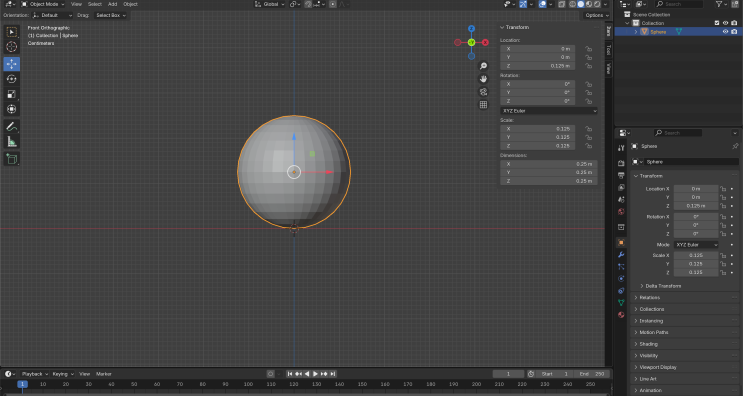Switch to wireframe viewport shading
This screenshot has height=396, width=743.
pyautogui.click(x=572, y=4)
